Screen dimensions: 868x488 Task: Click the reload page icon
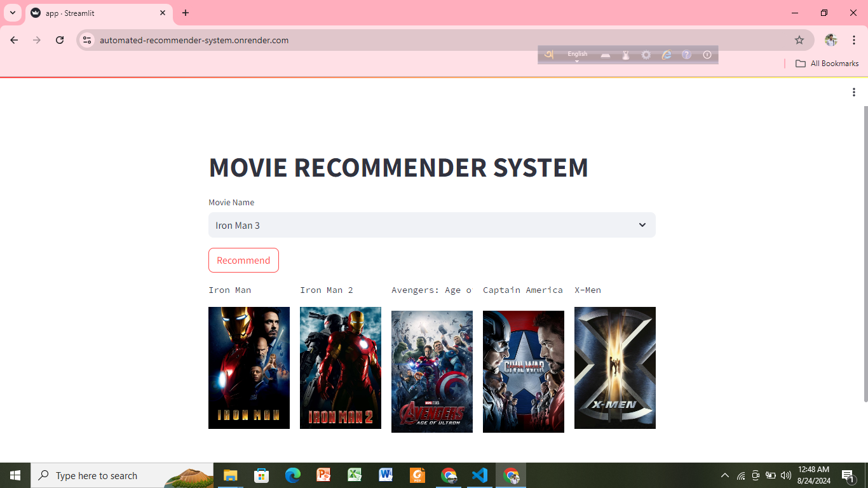pos(60,39)
